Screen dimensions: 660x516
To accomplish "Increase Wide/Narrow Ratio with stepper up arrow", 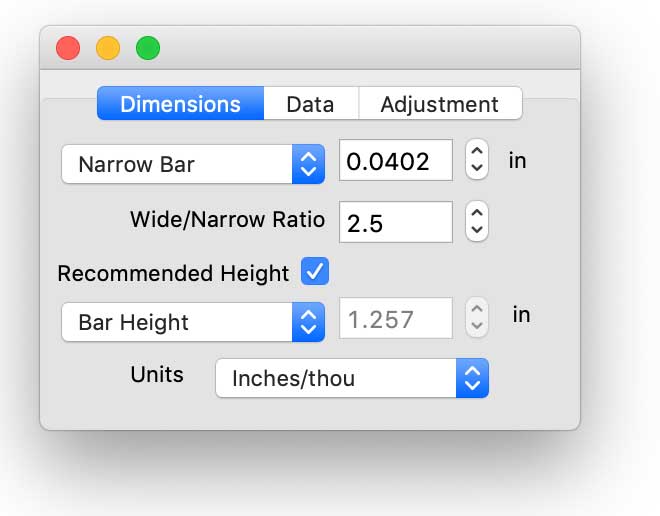I will click(x=477, y=212).
